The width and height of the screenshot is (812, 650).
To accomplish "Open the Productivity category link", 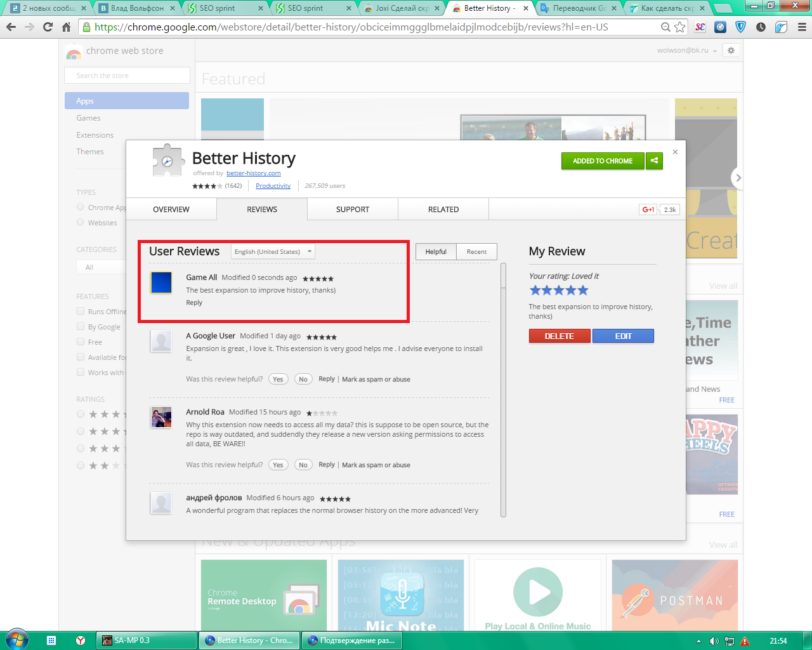I will pyautogui.click(x=273, y=186).
